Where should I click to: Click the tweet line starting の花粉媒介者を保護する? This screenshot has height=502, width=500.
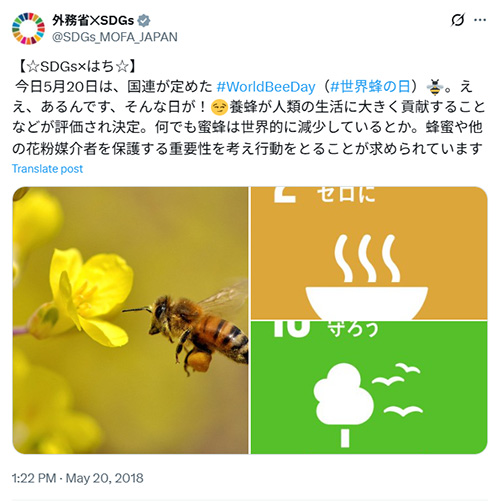248,149
